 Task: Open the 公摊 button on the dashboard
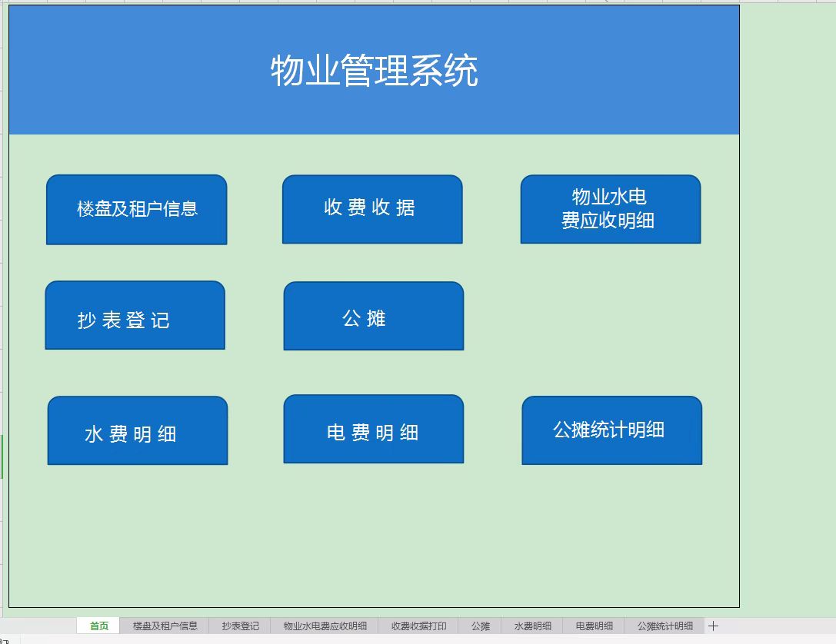tap(374, 315)
